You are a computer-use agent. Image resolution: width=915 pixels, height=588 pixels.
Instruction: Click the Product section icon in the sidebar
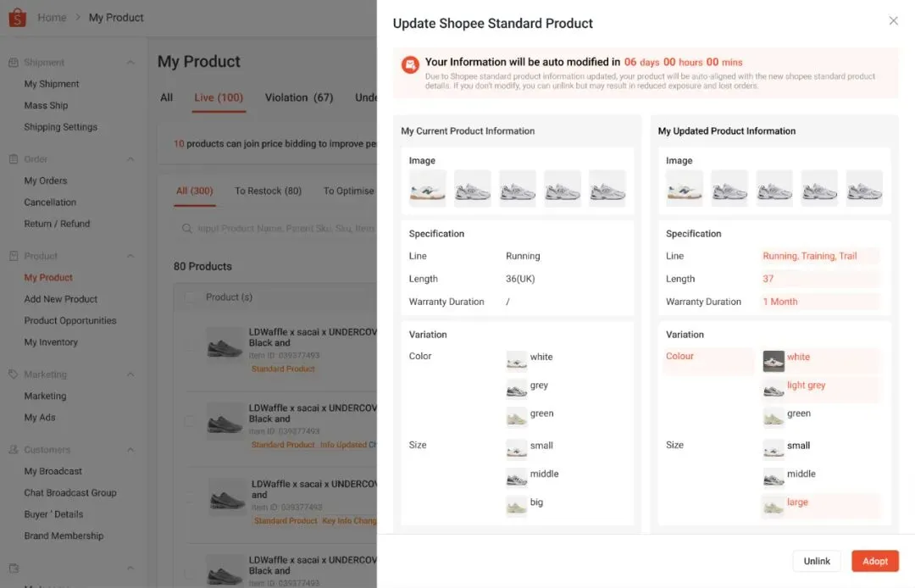[12, 255]
